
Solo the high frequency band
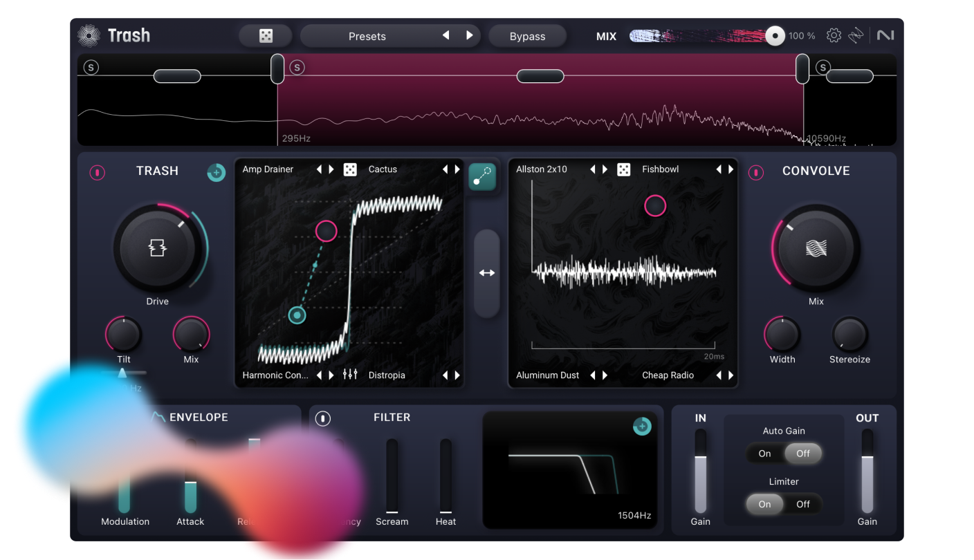(823, 67)
